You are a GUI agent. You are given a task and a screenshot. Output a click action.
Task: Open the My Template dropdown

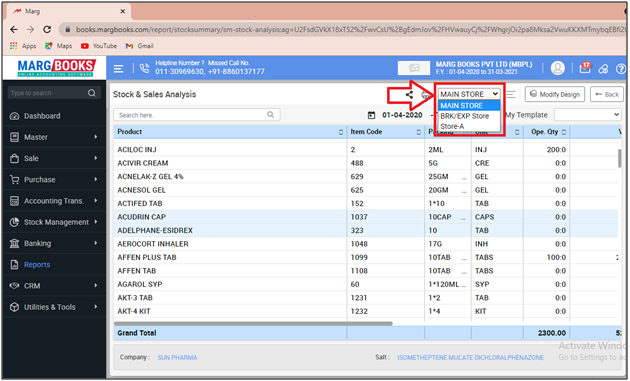coord(588,115)
